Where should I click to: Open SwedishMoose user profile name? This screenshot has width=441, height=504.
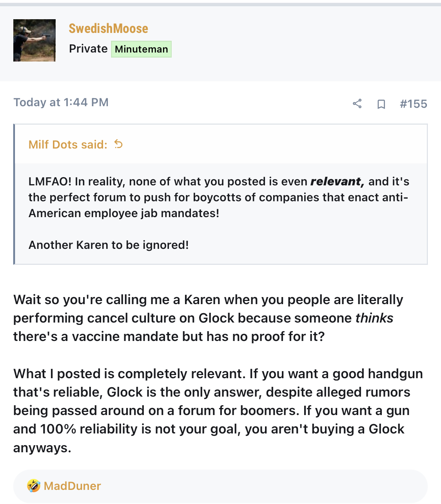108,28
